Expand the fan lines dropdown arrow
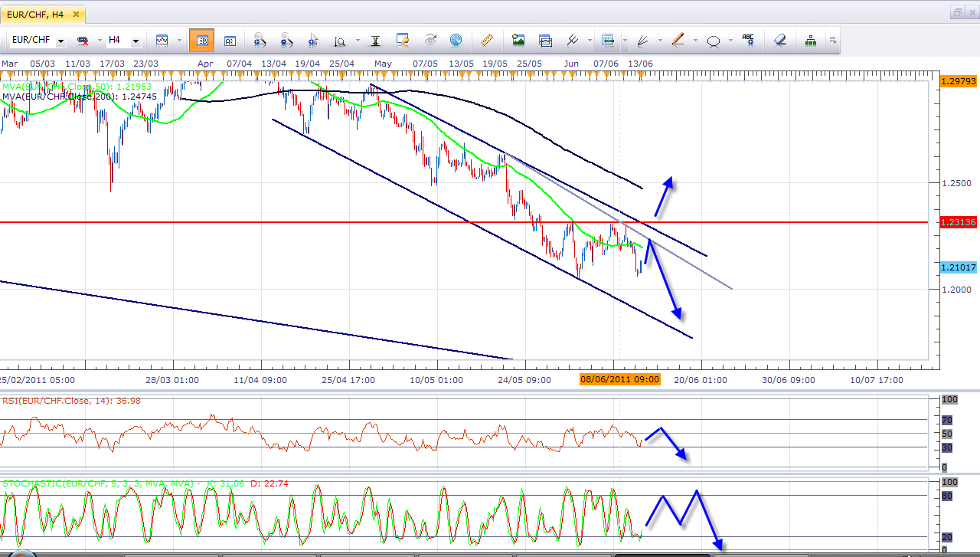 (x=660, y=41)
